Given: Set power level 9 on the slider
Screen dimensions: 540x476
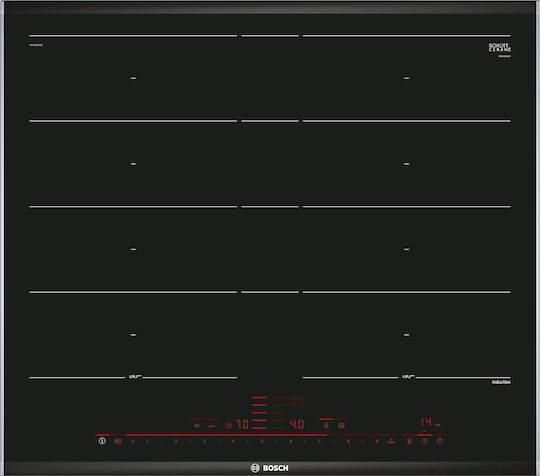Looking at the screenshot, I should [x=377, y=441].
